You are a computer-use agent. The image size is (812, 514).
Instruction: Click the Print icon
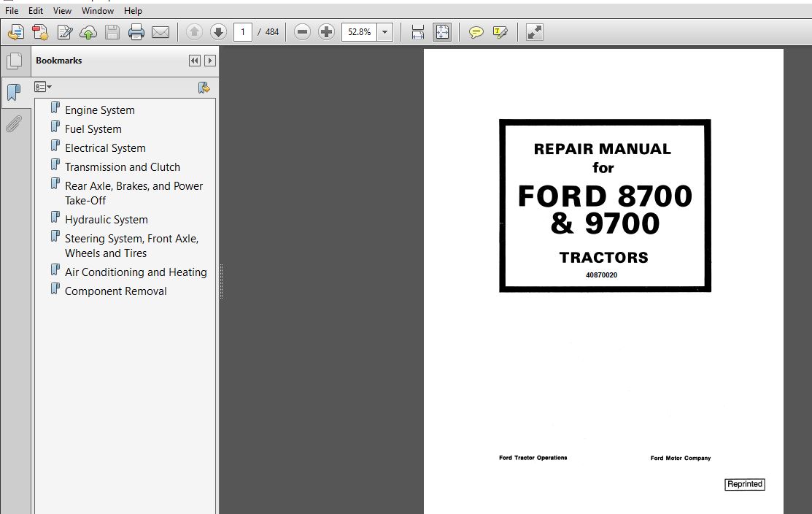pos(136,32)
